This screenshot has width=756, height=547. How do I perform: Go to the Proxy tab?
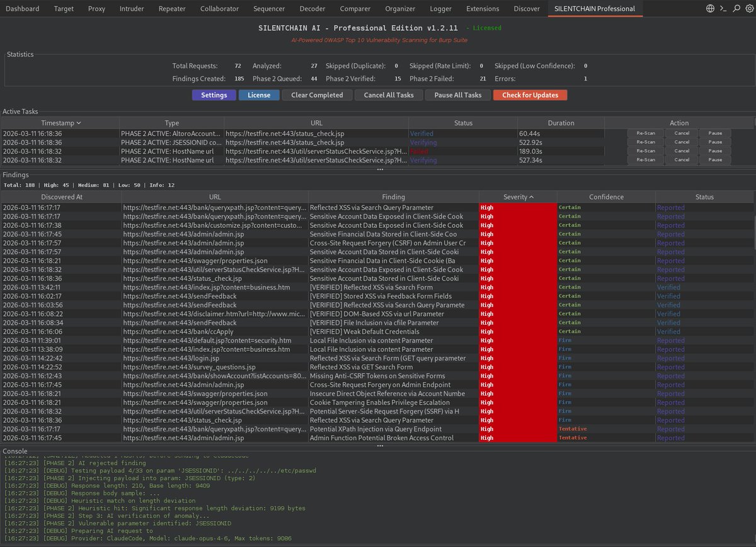point(96,9)
